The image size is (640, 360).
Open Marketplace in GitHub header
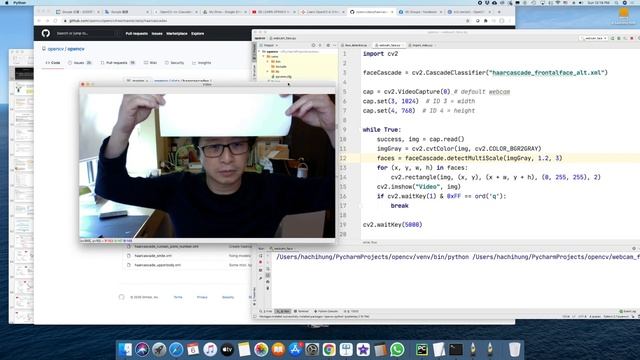pyautogui.click(x=177, y=33)
